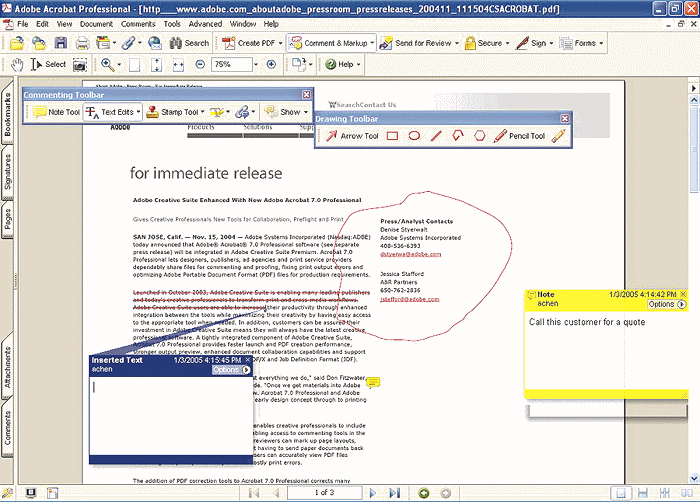Zoom in with the plus button

[x=271, y=65]
